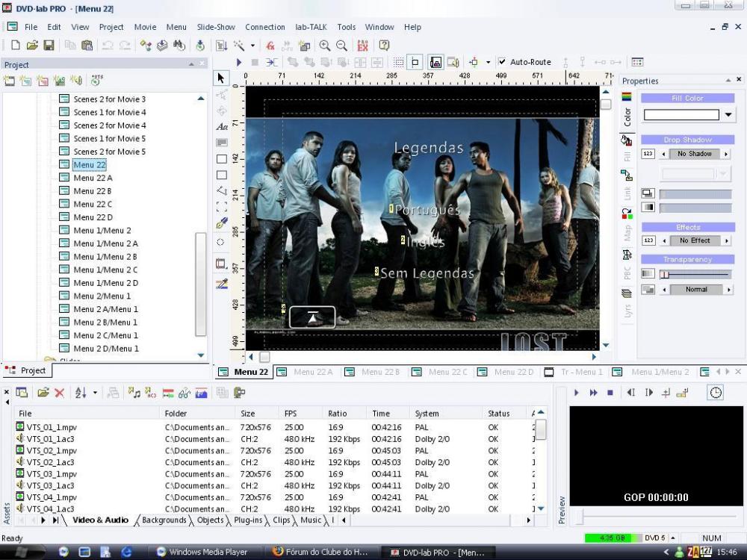This screenshot has height=560, width=747.
Task: Select the text tool in side toolbar
Action: pyautogui.click(x=221, y=127)
